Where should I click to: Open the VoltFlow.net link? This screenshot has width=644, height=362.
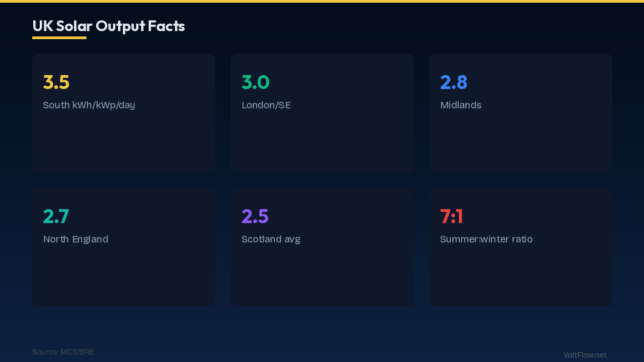tap(585, 355)
